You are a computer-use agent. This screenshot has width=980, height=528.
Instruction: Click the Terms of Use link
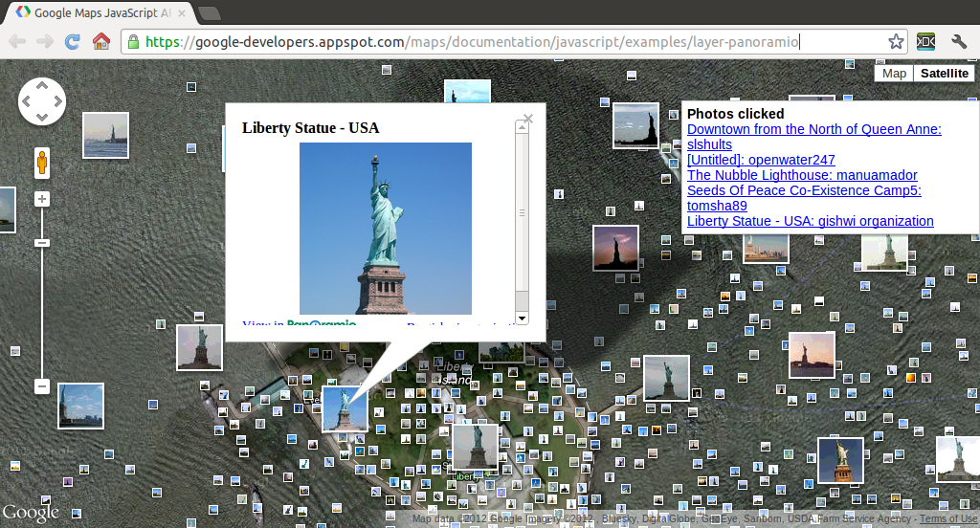tap(948, 519)
